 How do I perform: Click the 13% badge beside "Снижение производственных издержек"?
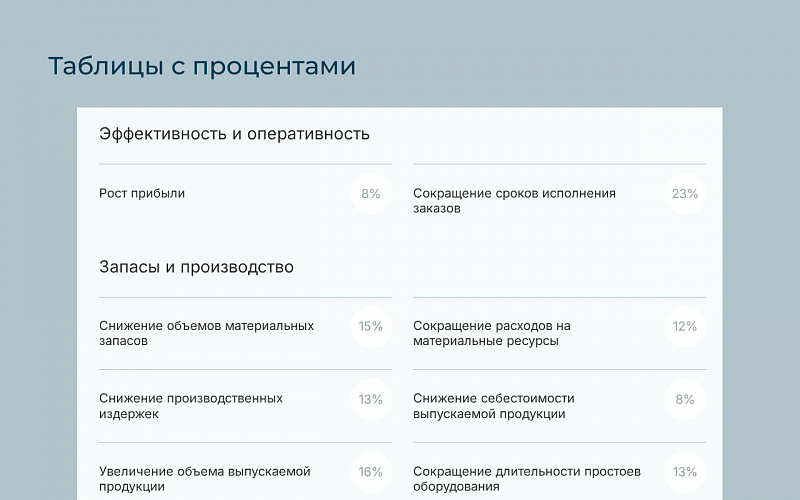click(x=371, y=399)
